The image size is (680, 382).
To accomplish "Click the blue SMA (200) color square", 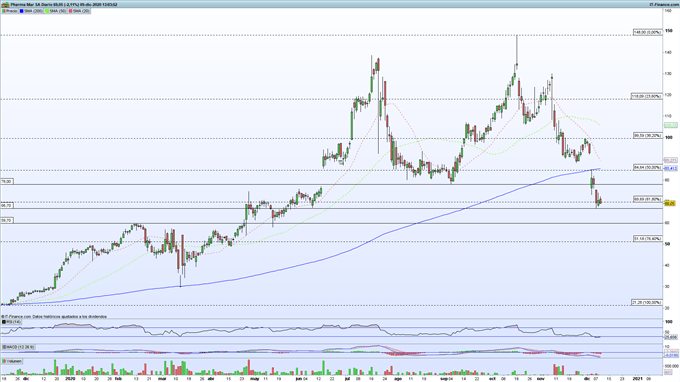I will click(x=21, y=11).
